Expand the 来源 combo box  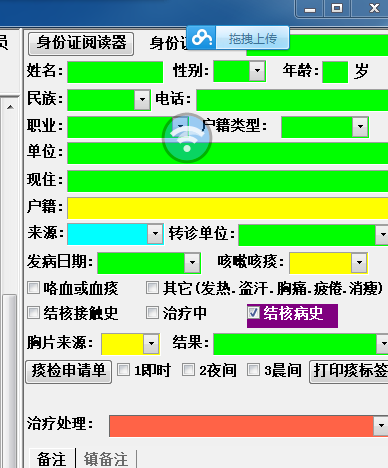click(x=155, y=233)
